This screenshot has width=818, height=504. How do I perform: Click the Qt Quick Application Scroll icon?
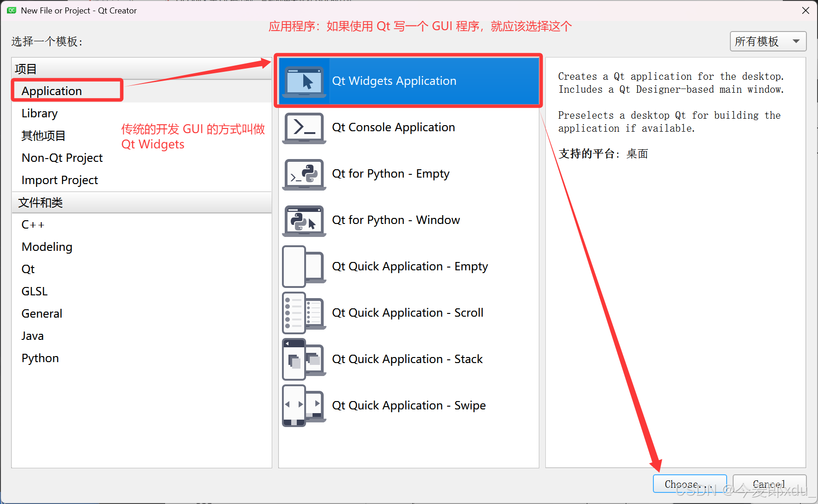pos(304,313)
